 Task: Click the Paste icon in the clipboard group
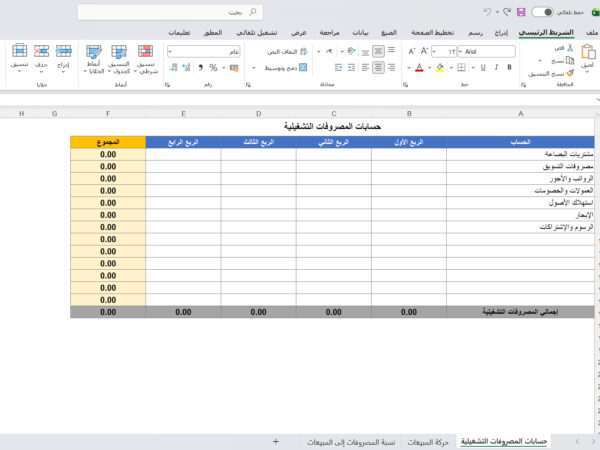coord(586,54)
